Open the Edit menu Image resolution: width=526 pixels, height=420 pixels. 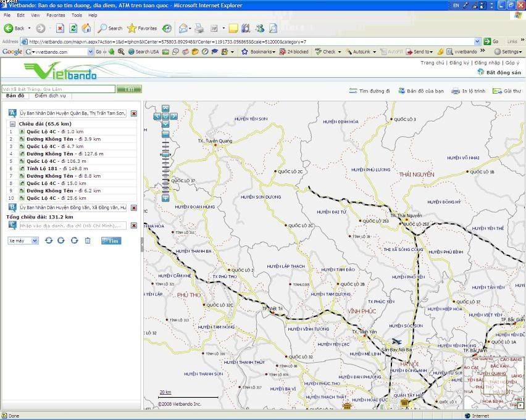tap(21, 15)
